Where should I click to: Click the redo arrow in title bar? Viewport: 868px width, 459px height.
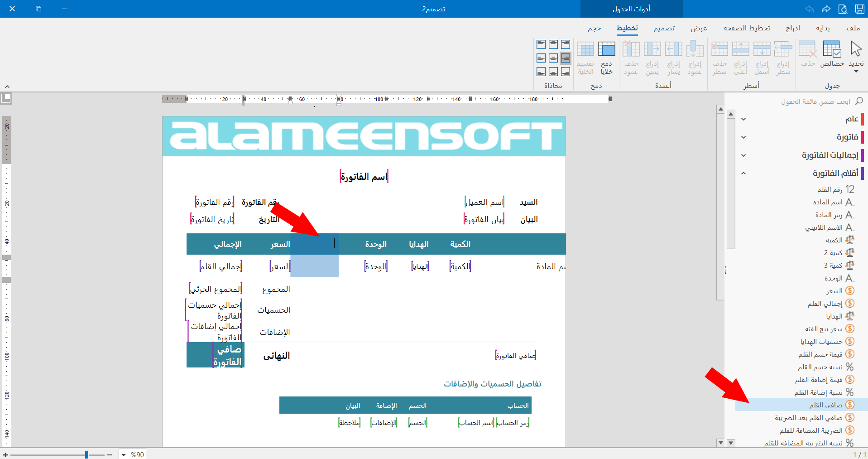tap(826, 9)
